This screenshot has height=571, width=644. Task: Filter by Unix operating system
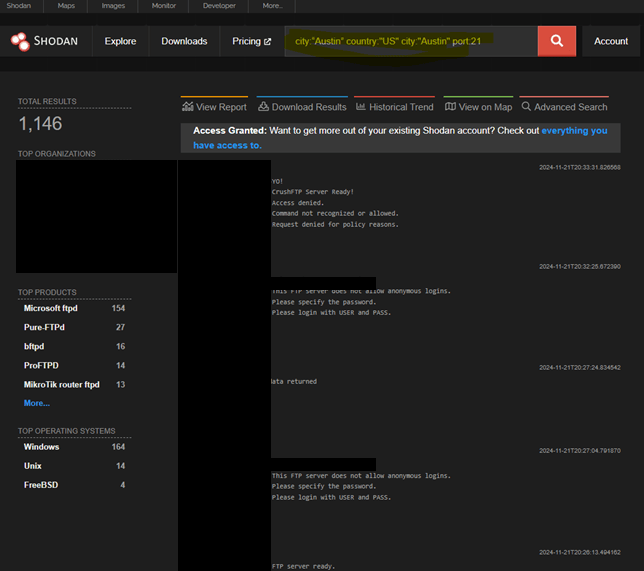point(32,466)
